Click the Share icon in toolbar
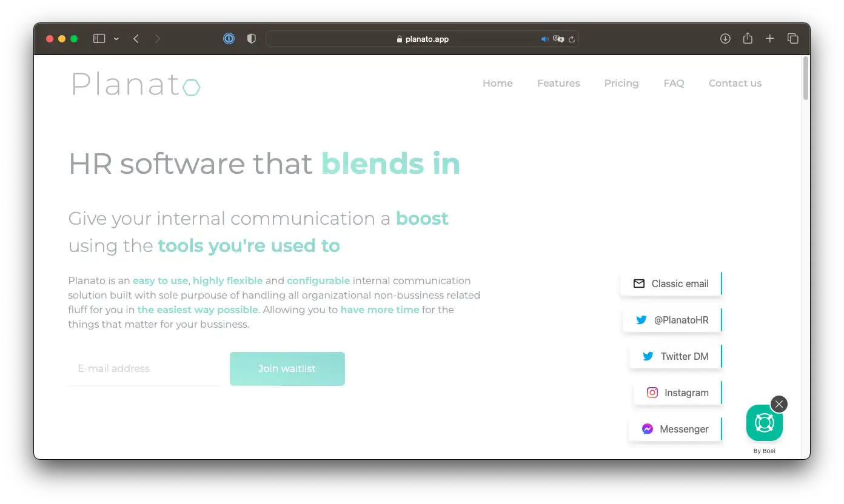844x504 pixels. (748, 39)
